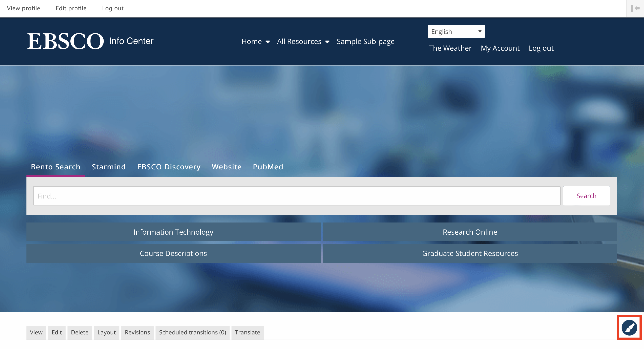Open the Layout tab at the bottom

[x=106, y=332]
